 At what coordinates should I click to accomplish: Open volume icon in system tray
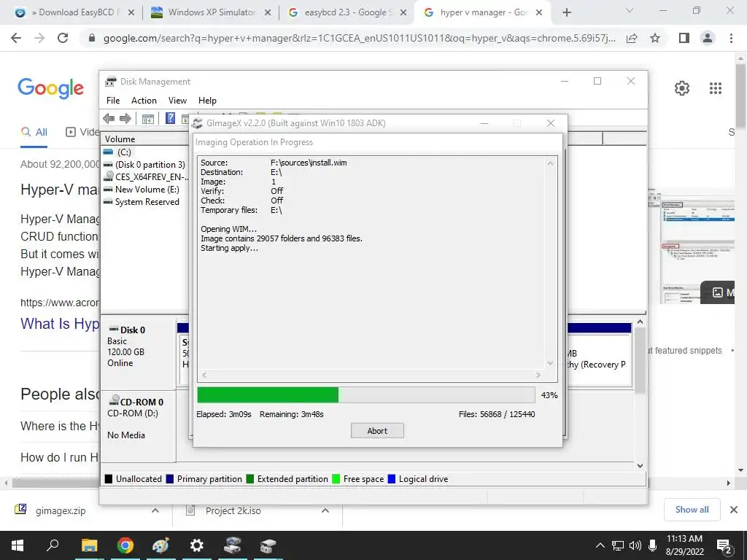point(635,545)
